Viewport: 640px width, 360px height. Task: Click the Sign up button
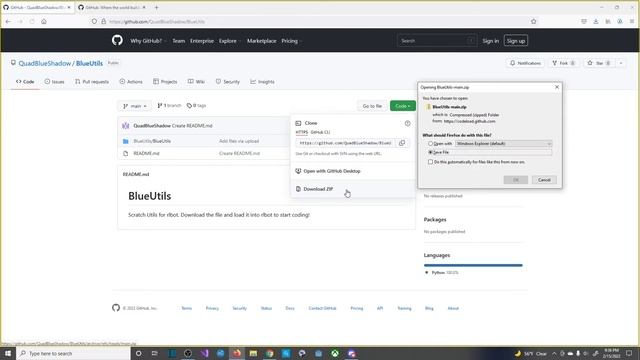click(516, 41)
